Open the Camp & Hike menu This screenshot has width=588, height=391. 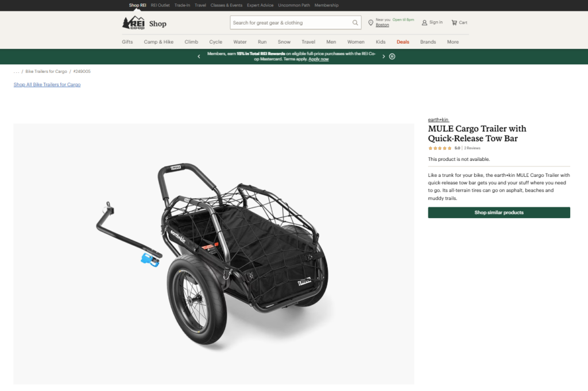(x=158, y=42)
